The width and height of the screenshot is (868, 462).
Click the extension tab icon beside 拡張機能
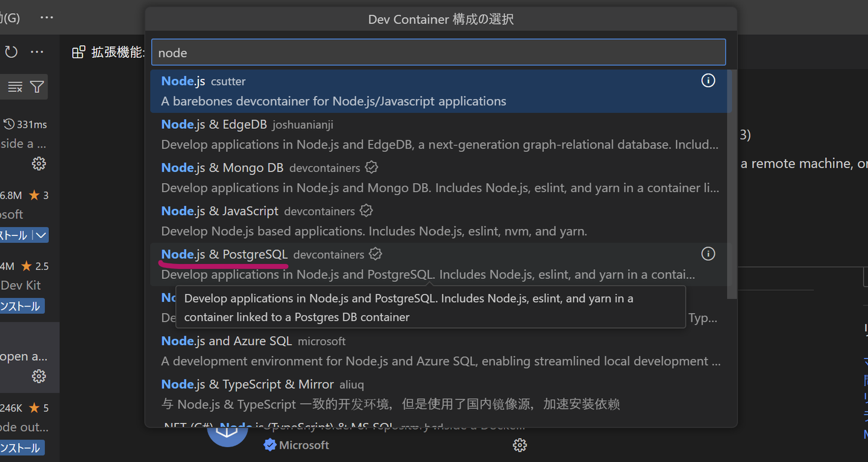78,52
